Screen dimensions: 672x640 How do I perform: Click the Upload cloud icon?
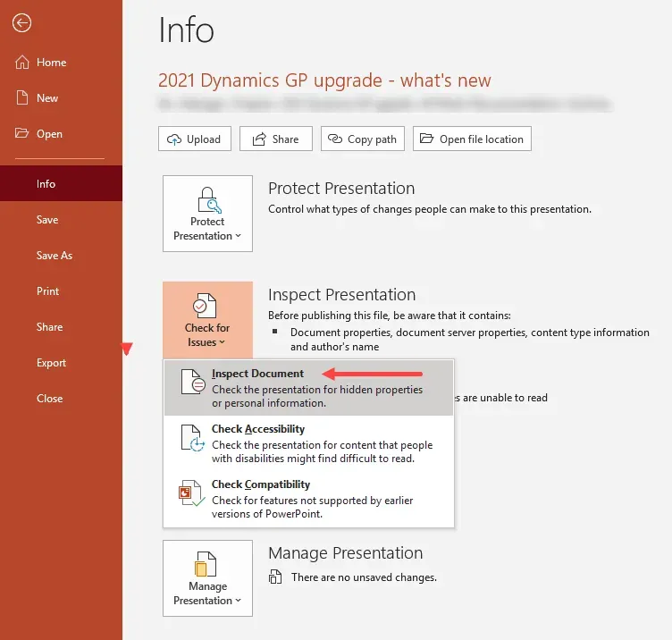(x=174, y=139)
